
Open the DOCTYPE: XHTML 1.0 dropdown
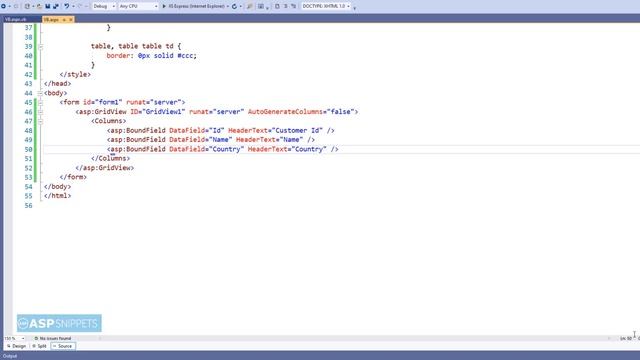point(326,6)
